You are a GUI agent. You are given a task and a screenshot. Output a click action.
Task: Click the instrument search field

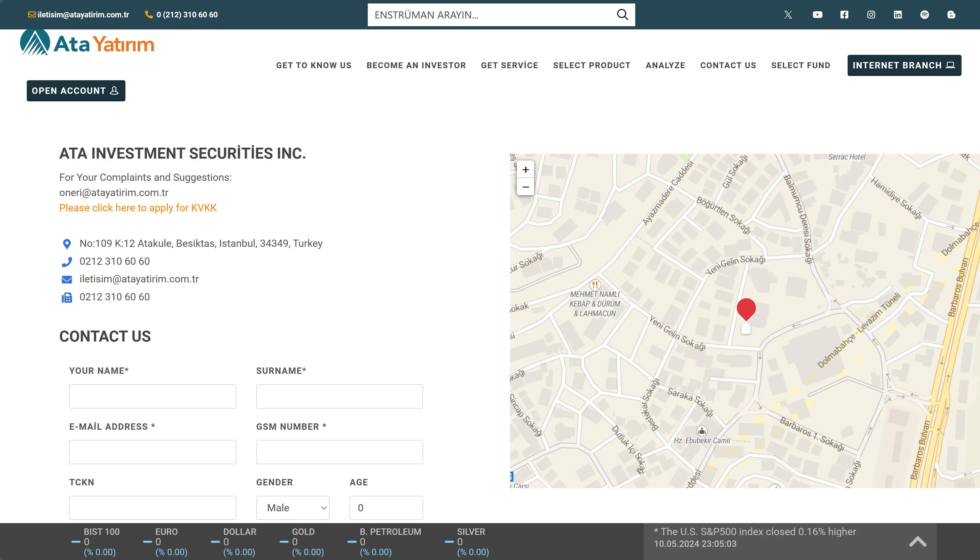[490, 15]
